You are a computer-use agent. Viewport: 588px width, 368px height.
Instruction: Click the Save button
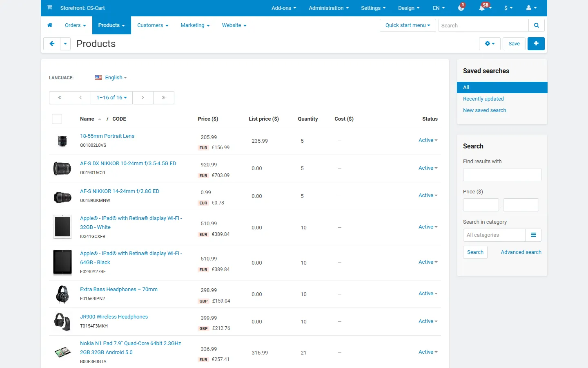point(514,44)
